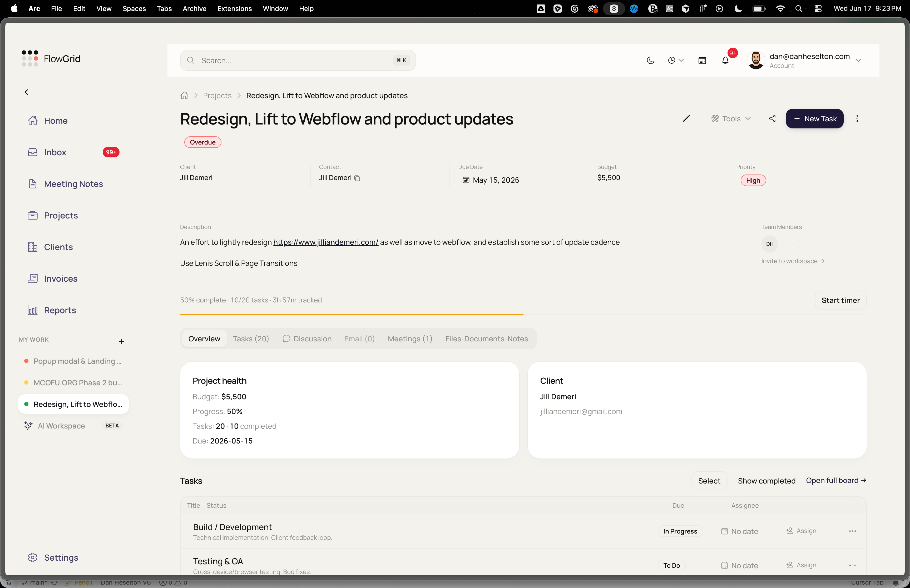
Task: Click Invite to workspace
Action: tap(792, 261)
